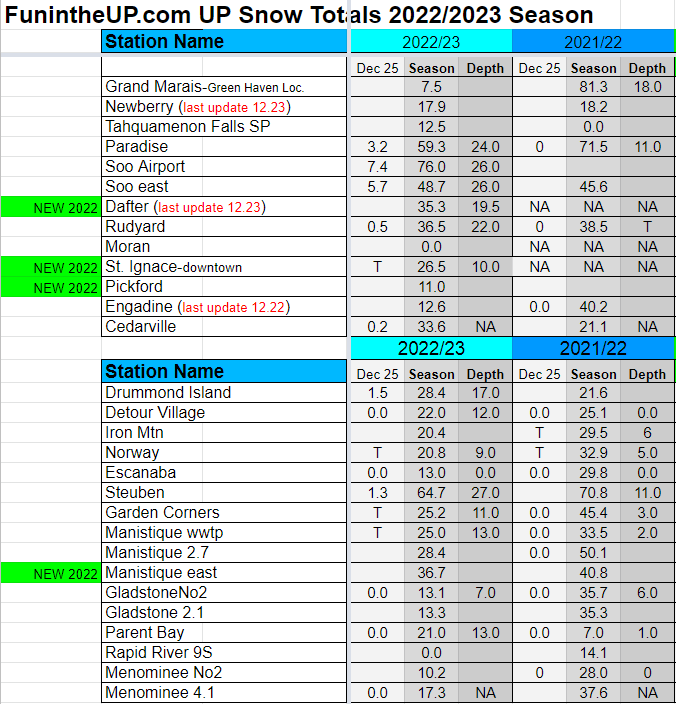Select the Menominee No2 station cell

click(224, 672)
